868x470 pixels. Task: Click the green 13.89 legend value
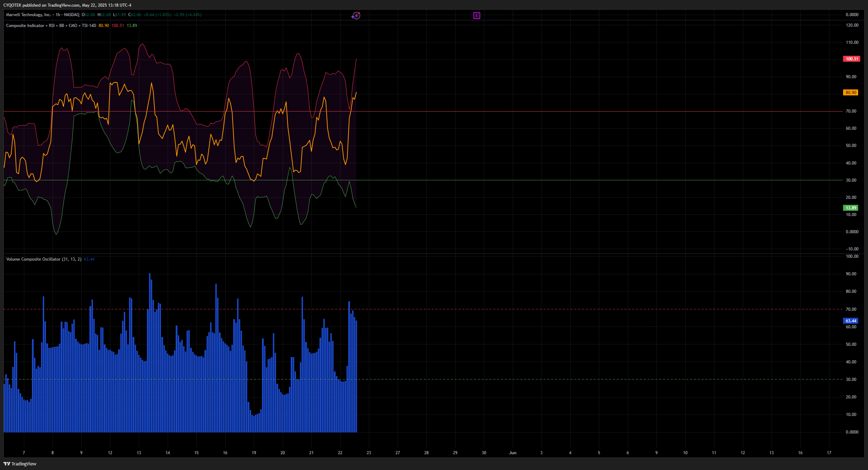[132, 26]
